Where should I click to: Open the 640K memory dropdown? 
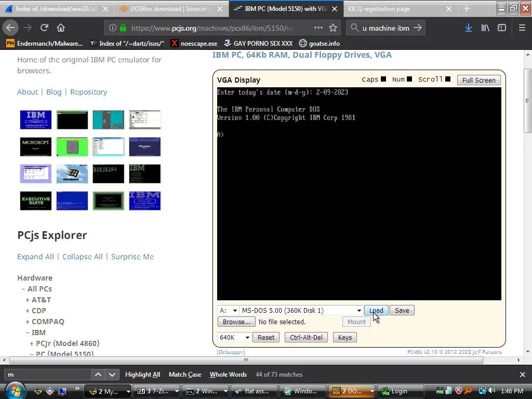pos(234,338)
